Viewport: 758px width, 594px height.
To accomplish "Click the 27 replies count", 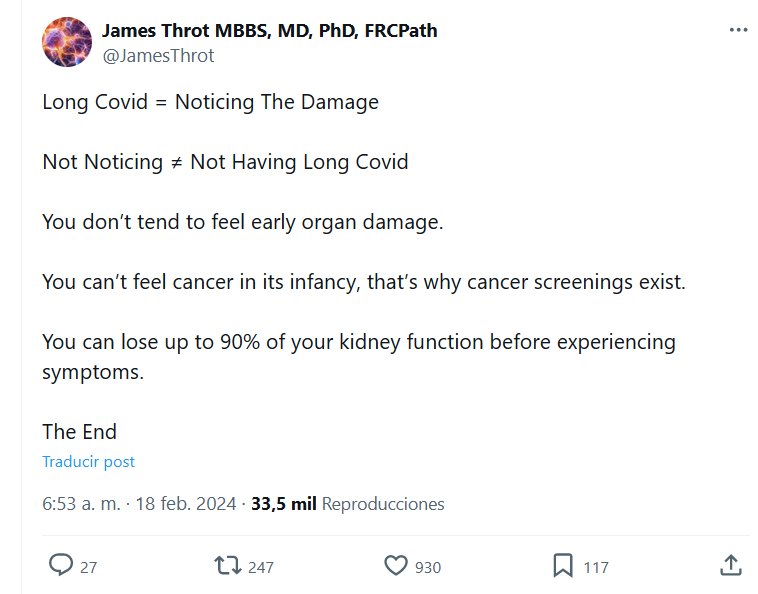I will coord(89,567).
